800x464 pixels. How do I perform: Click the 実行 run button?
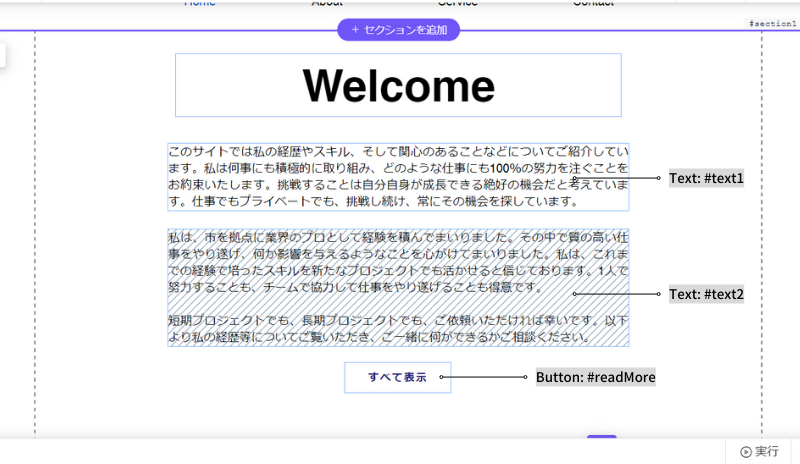(x=759, y=452)
